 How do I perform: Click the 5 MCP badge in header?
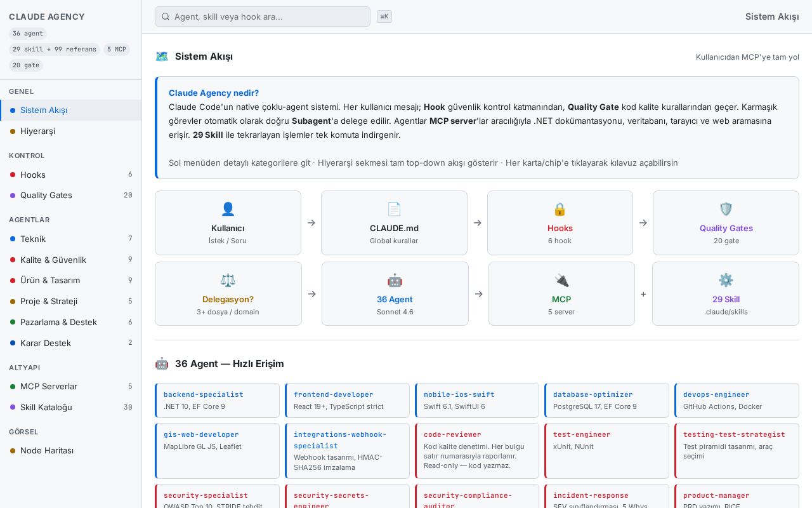116,49
